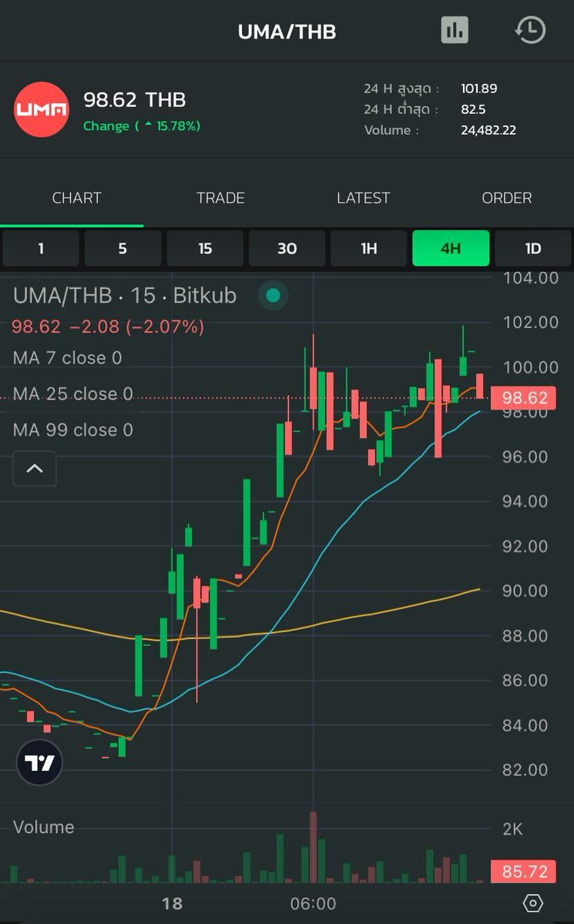Click the 98.62 THB price heading
The height and width of the screenshot is (924, 574).
[135, 99]
